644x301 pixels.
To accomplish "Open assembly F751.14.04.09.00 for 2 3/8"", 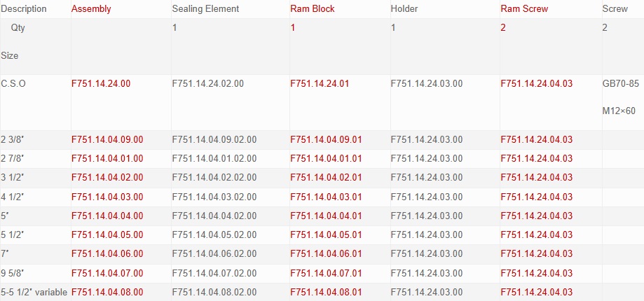I will [107, 139].
